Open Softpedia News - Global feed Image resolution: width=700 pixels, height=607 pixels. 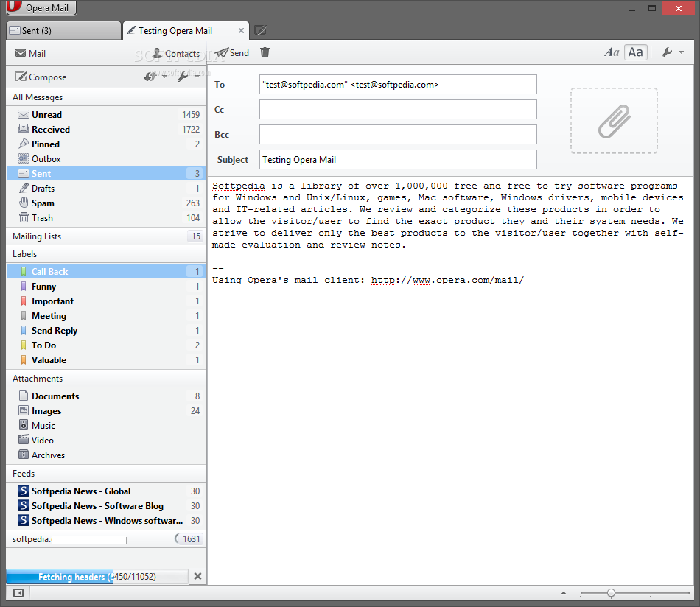pyautogui.click(x=106, y=491)
